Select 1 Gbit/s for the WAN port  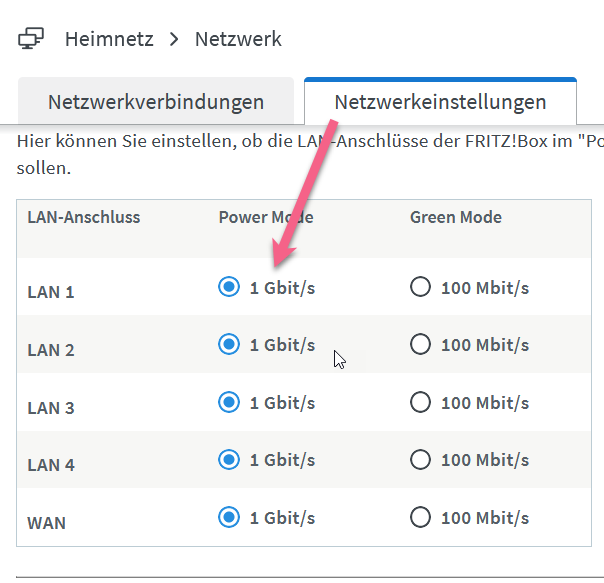(x=229, y=517)
